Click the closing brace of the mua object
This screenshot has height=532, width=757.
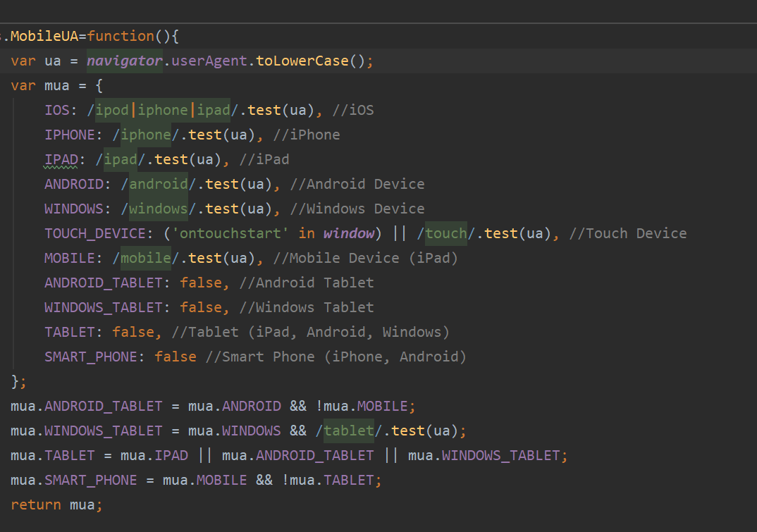pos(15,381)
